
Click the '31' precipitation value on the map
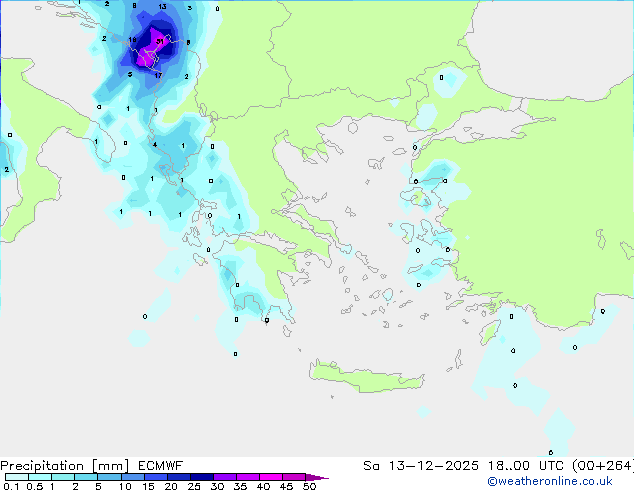click(160, 41)
